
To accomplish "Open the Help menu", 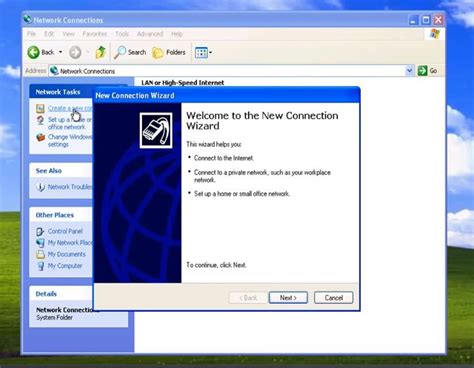I will (x=177, y=34).
